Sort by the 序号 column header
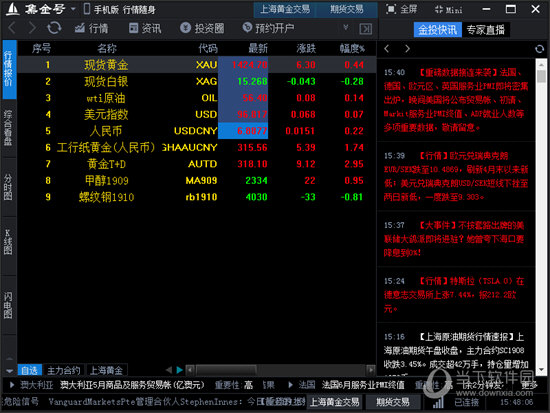The image size is (550, 413). coord(41,48)
